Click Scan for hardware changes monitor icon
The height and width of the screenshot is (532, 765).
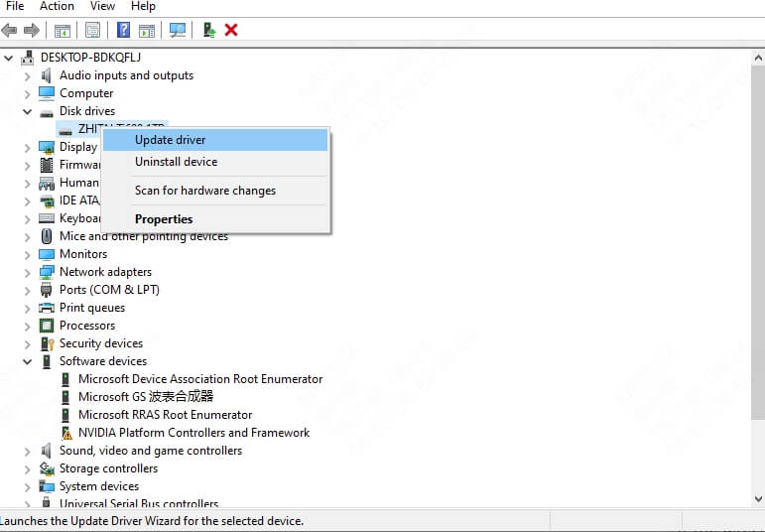click(x=177, y=30)
